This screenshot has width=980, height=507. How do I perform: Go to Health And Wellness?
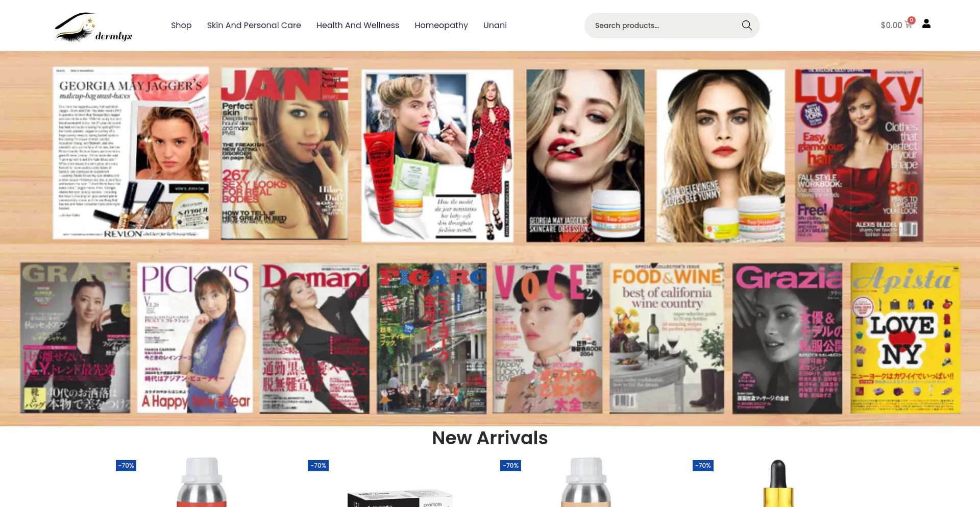click(x=357, y=26)
